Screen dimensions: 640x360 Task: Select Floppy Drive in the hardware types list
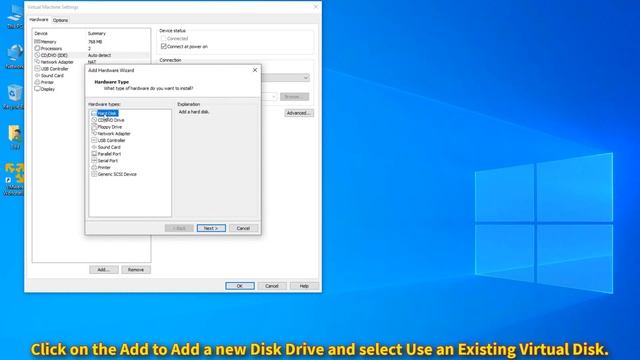tap(107, 127)
